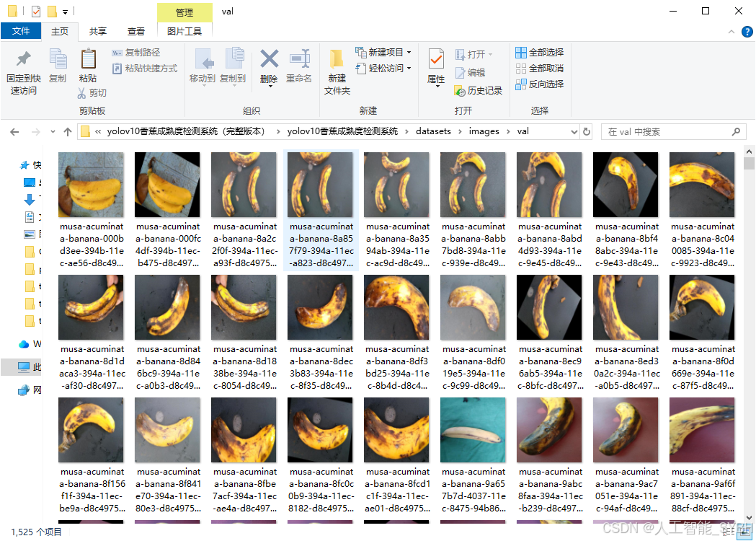
Task: Switch to the 查看 (View) ribbon tab
Action: coord(137,31)
